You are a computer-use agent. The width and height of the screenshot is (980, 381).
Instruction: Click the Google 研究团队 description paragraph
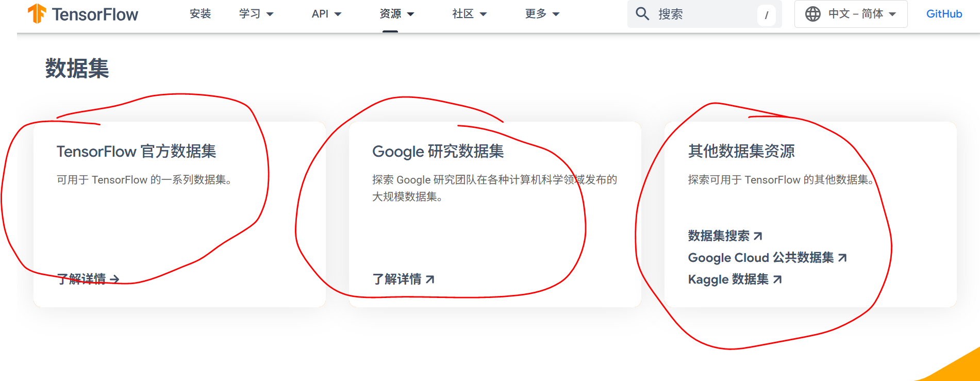[494, 188]
